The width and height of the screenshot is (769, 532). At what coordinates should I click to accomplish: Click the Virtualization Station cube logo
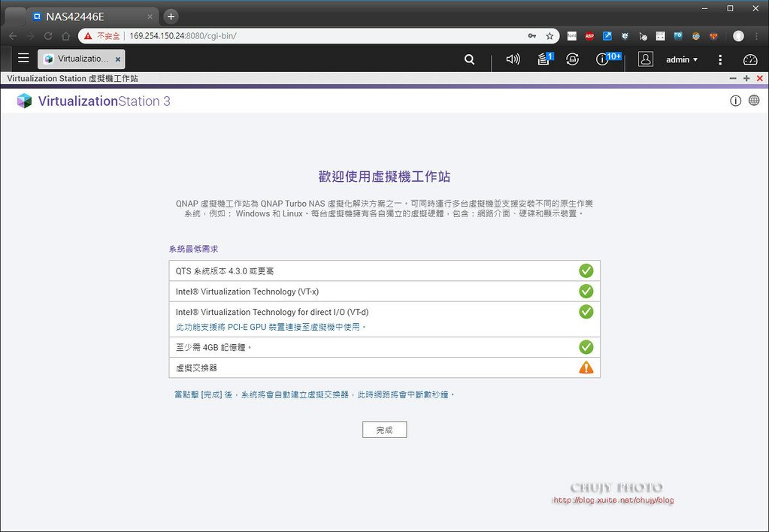click(24, 101)
